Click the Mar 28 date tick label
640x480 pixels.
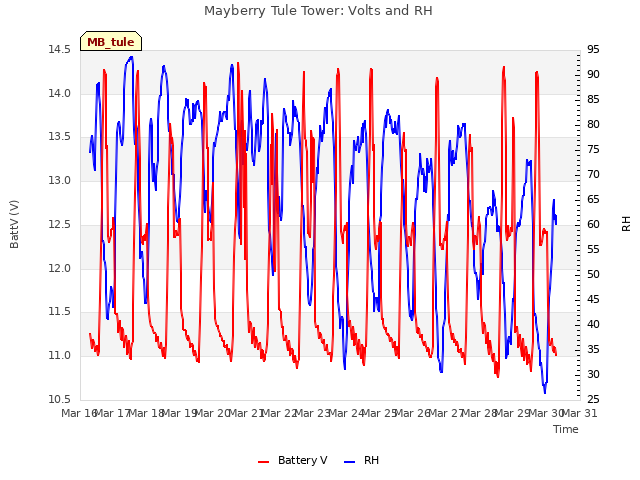[480, 413]
